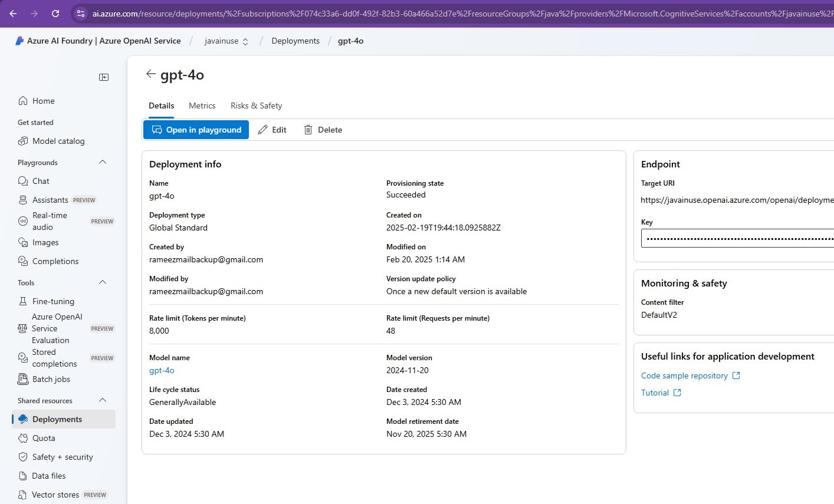Viewport: 834px width, 504px height.
Task: Click the Once a new default version is available value
Action: (x=457, y=291)
